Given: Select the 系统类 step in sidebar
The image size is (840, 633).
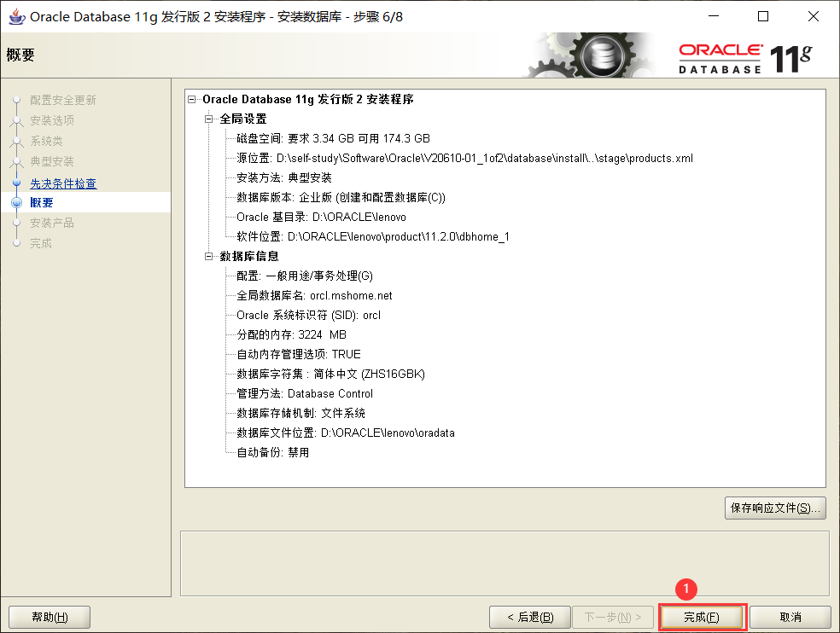Looking at the screenshot, I should click(x=47, y=141).
